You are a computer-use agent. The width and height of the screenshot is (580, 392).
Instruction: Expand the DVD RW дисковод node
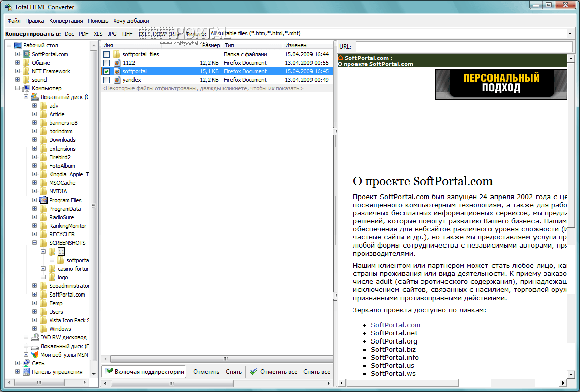(x=26, y=337)
